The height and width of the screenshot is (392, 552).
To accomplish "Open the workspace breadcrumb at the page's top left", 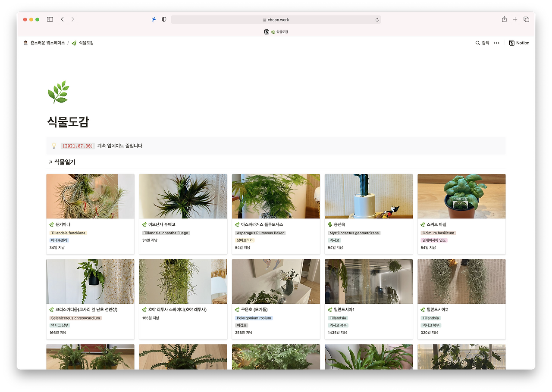I will (44, 43).
